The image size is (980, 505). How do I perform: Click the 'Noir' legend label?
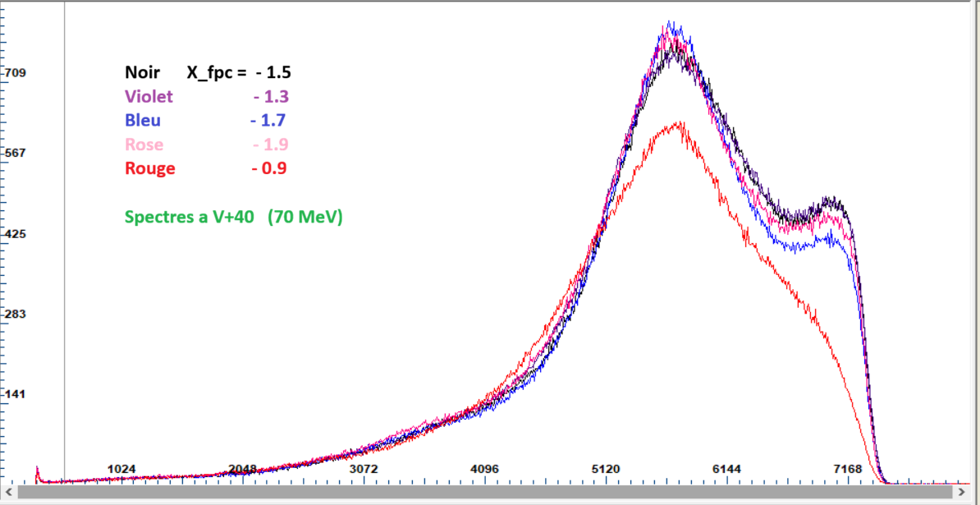coord(142,72)
